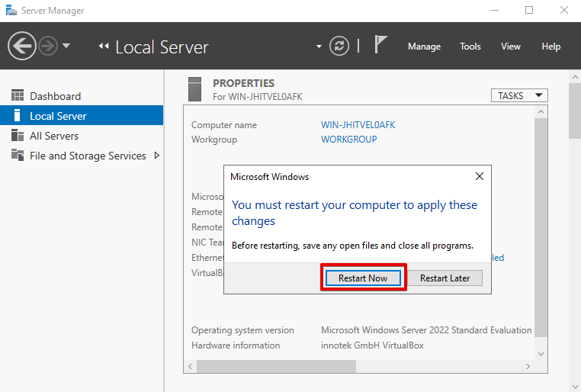This screenshot has height=392, width=581.
Task: Select Local Server in the sidebar
Action: pyautogui.click(x=82, y=116)
